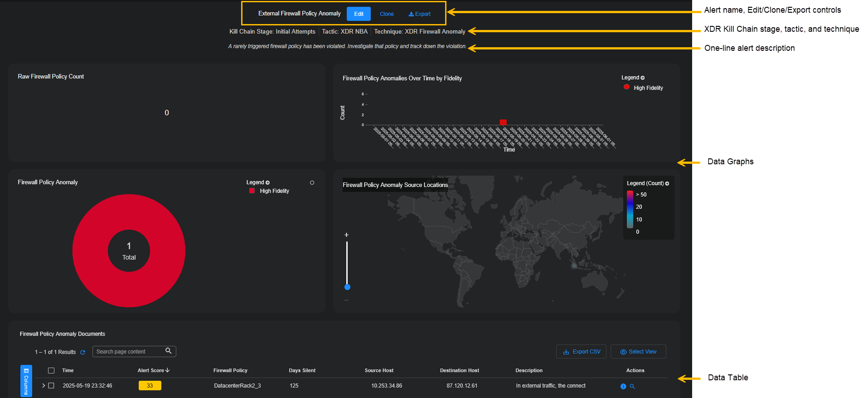Click the map zoom slider handle
The image size is (868, 398).
347,287
